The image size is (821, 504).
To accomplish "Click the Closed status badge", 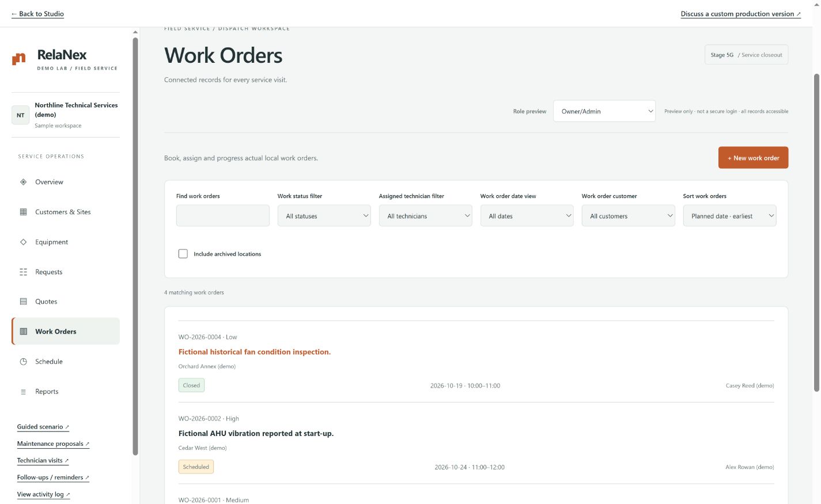I will coord(191,385).
